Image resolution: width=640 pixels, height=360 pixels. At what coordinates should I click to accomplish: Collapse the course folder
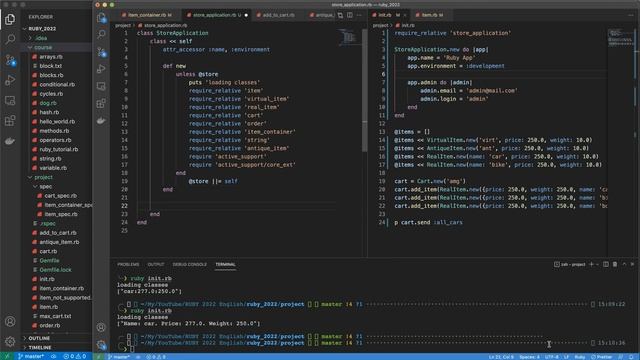pyautogui.click(x=43, y=47)
